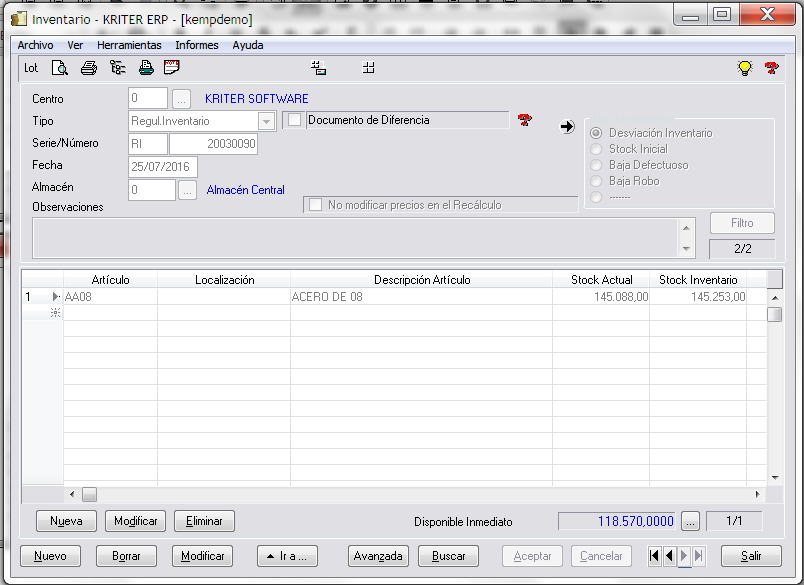Click the Inventario window title icon
The width and height of the screenshot is (804, 585).
19,19
